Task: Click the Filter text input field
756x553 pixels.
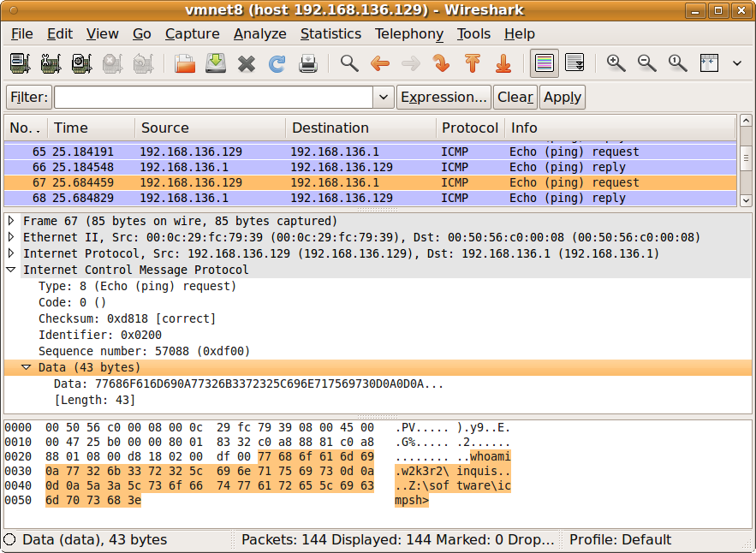Action: pos(213,98)
